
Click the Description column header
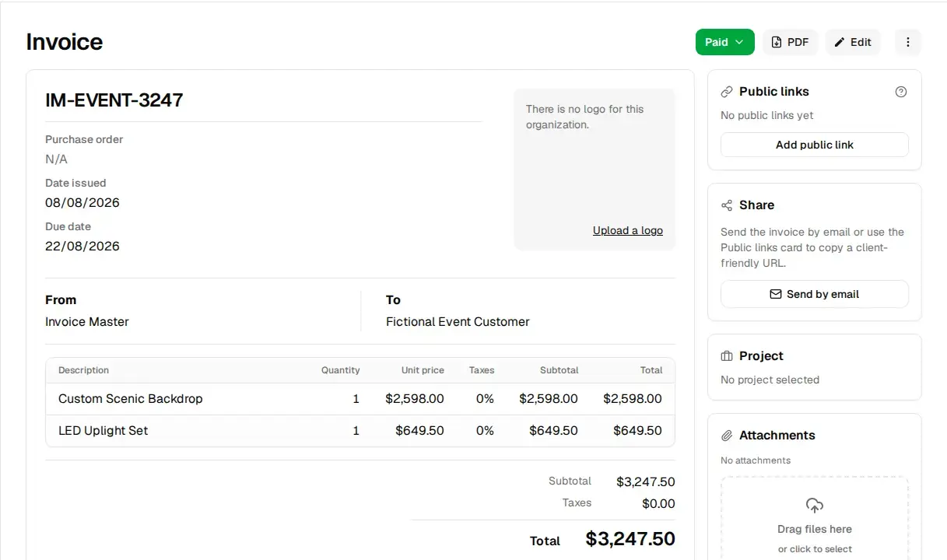click(x=83, y=370)
